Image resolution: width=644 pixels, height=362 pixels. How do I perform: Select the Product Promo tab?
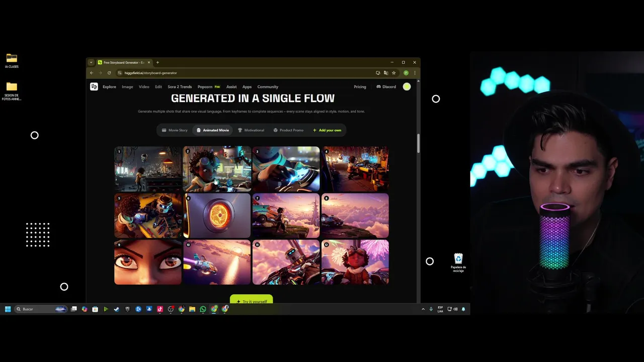click(288, 130)
